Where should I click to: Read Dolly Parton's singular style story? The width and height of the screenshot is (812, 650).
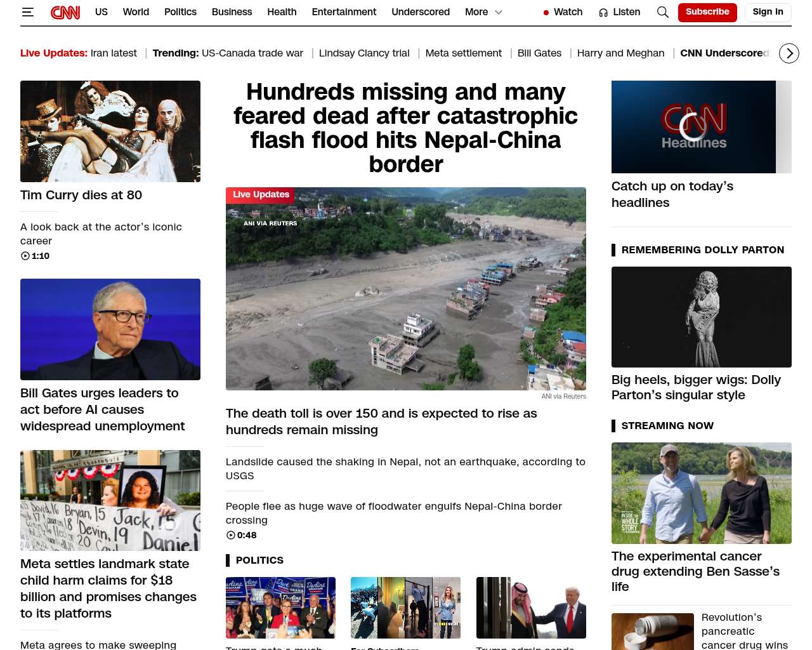point(696,387)
